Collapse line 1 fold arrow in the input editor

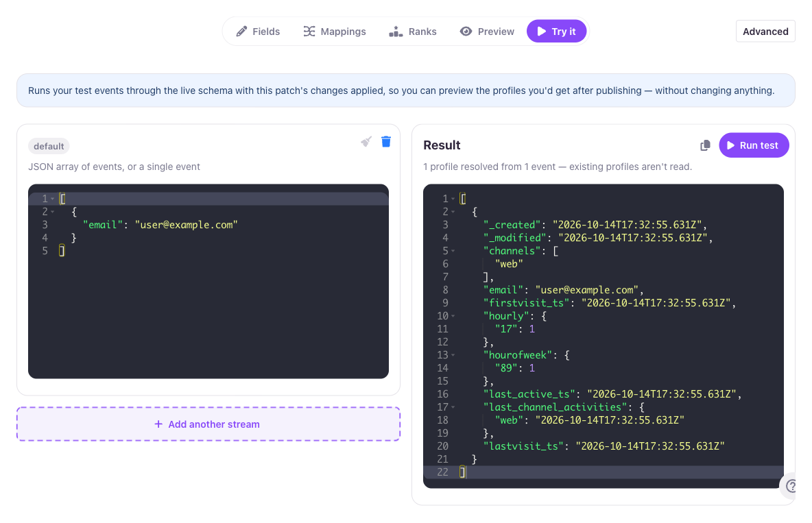[x=52, y=199]
